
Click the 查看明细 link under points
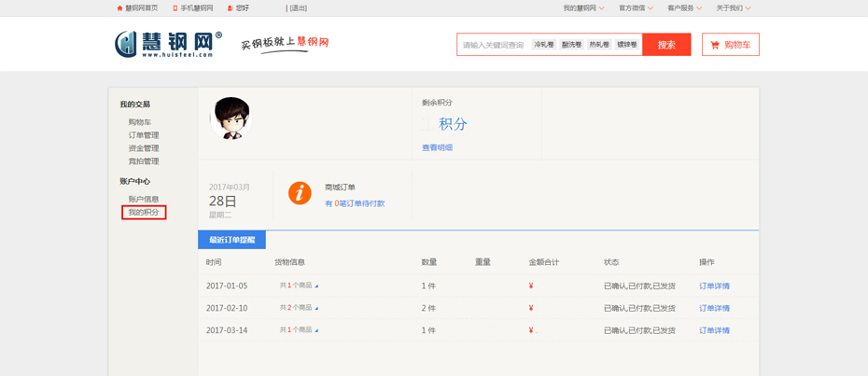(x=437, y=147)
